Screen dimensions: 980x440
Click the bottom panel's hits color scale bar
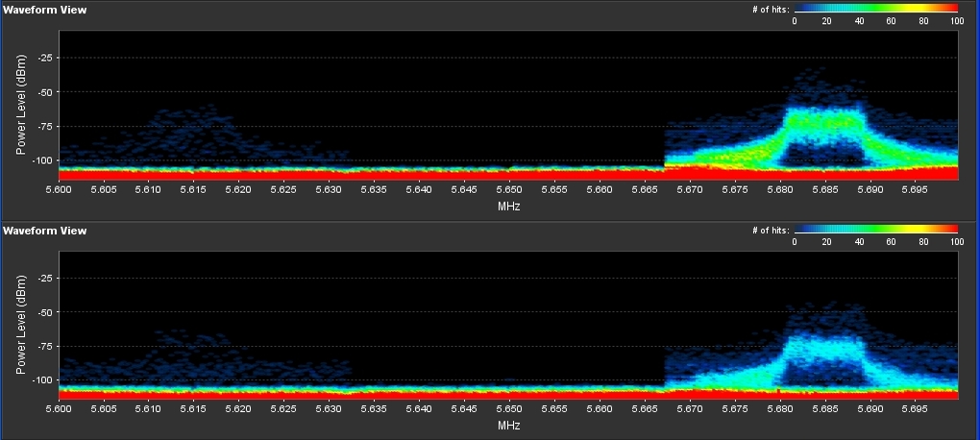pyautogui.click(x=875, y=230)
